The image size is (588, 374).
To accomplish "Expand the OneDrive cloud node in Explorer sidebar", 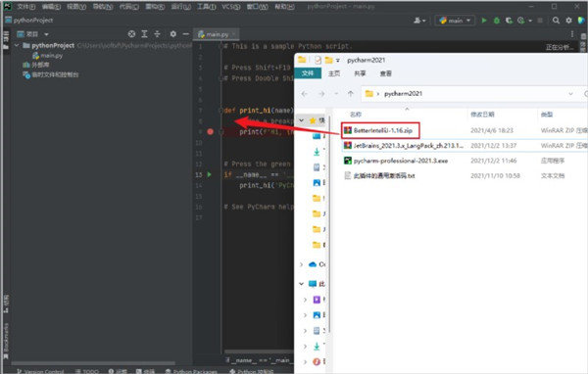I will 301,264.
